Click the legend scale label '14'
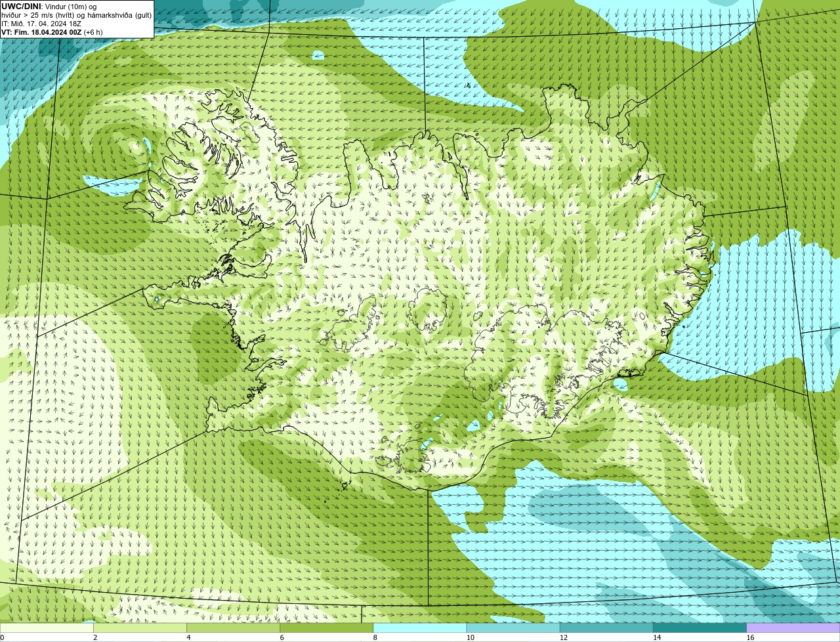 point(656,637)
